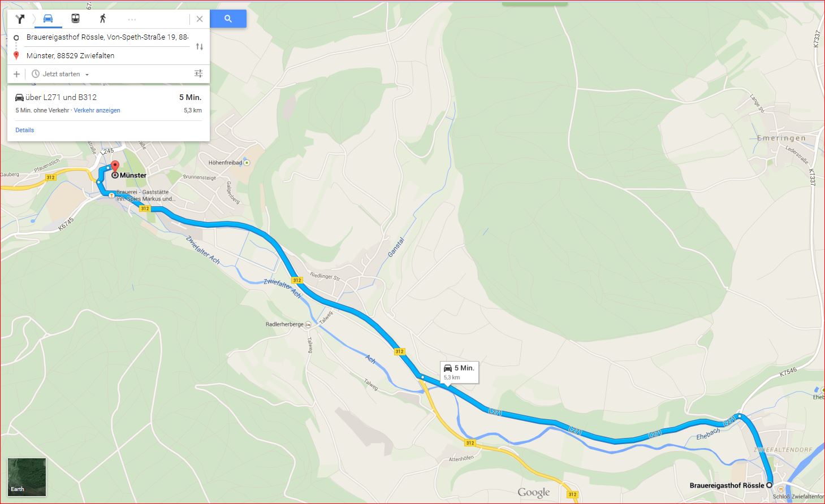Select the walking travel mode
This screenshot has width=825, height=504.
pos(102,19)
